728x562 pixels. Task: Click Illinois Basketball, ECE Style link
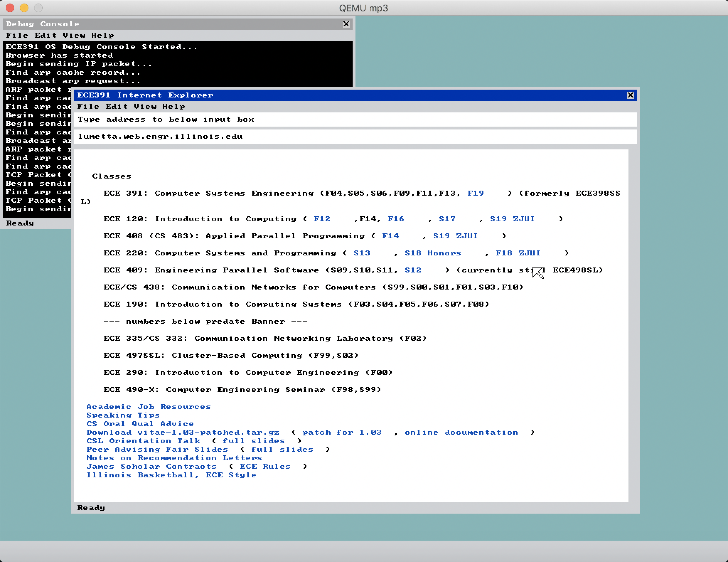(171, 475)
